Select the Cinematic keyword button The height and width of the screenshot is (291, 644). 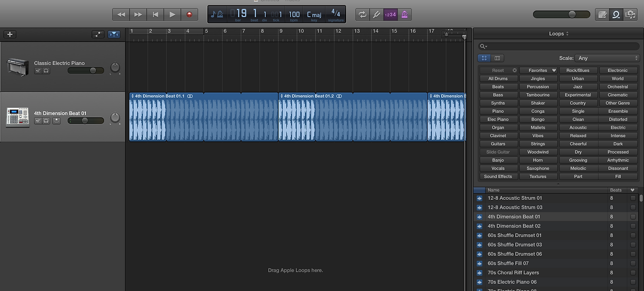click(x=618, y=95)
